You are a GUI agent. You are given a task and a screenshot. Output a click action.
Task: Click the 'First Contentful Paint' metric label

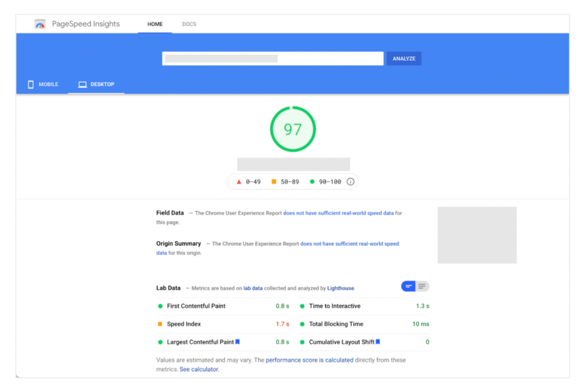pyautogui.click(x=196, y=306)
